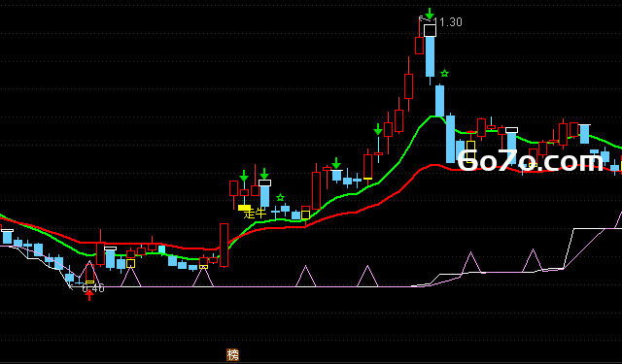
Task: Click the Go7o.com watermark link
Action: tap(531, 161)
